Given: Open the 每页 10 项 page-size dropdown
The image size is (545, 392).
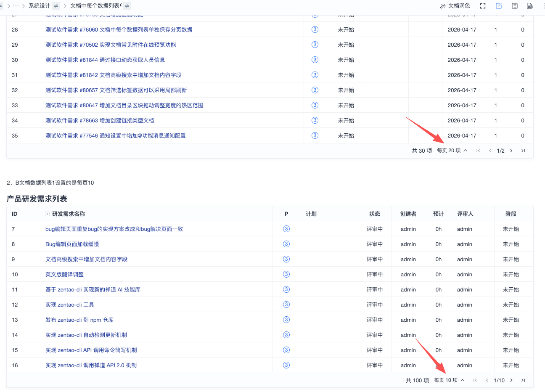Looking at the screenshot, I should point(449,380).
